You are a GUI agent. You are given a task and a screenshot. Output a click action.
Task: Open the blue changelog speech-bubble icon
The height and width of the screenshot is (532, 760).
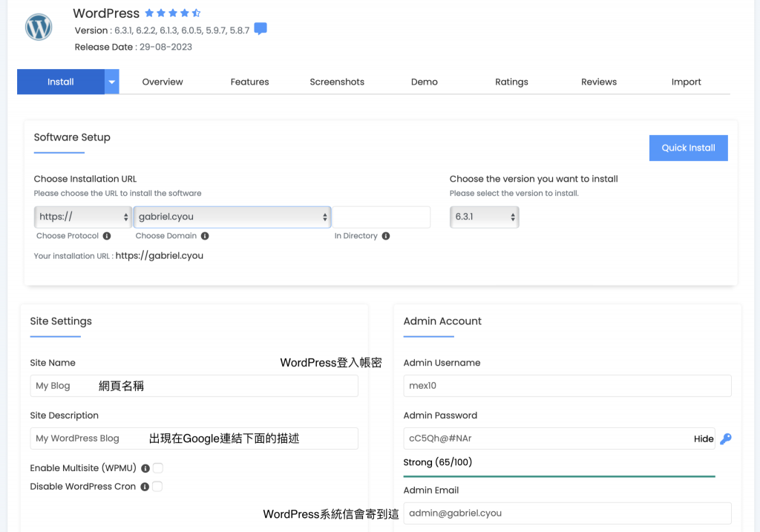coord(261,29)
